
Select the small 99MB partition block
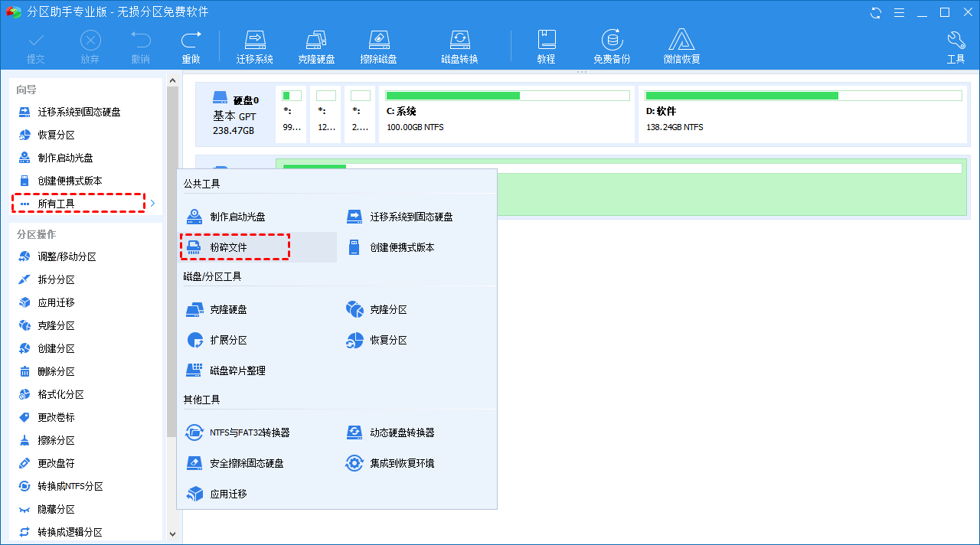coord(292,114)
